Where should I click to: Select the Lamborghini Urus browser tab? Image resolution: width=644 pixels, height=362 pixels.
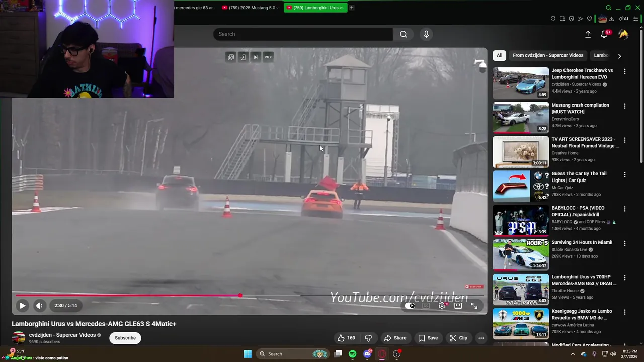click(315, 8)
